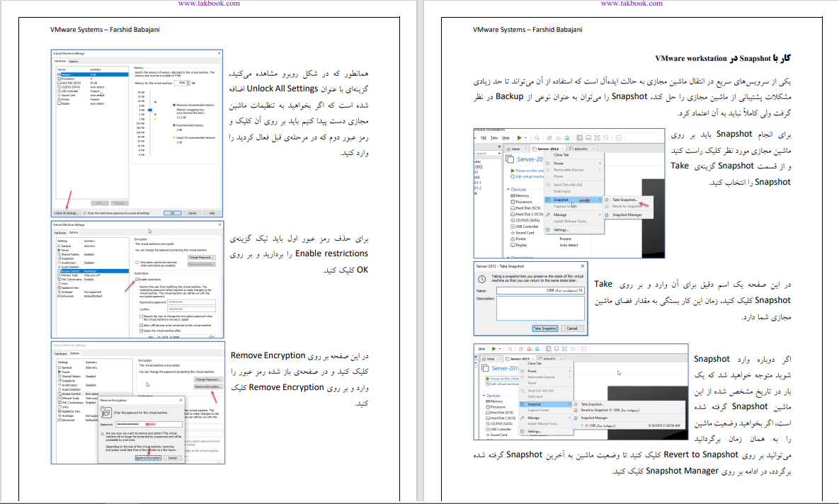839x504 pixels.
Task: Click the right page header 'VMware Systems – Farshid Babajani'
Action: point(527,30)
